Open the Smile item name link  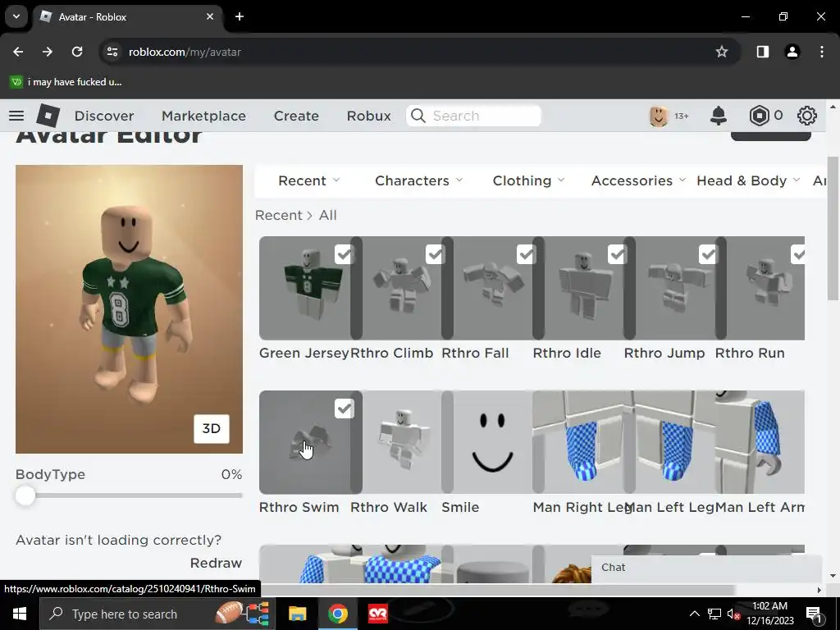point(460,507)
